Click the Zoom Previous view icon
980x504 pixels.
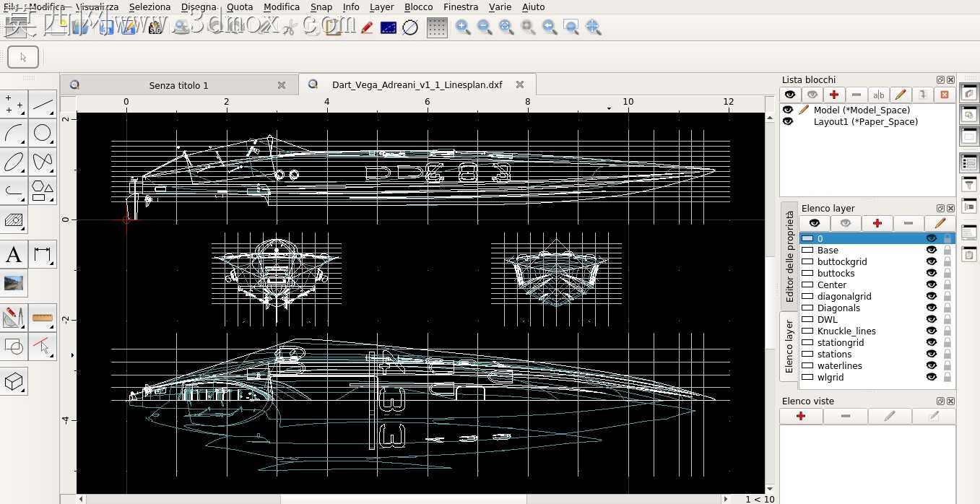[550, 27]
